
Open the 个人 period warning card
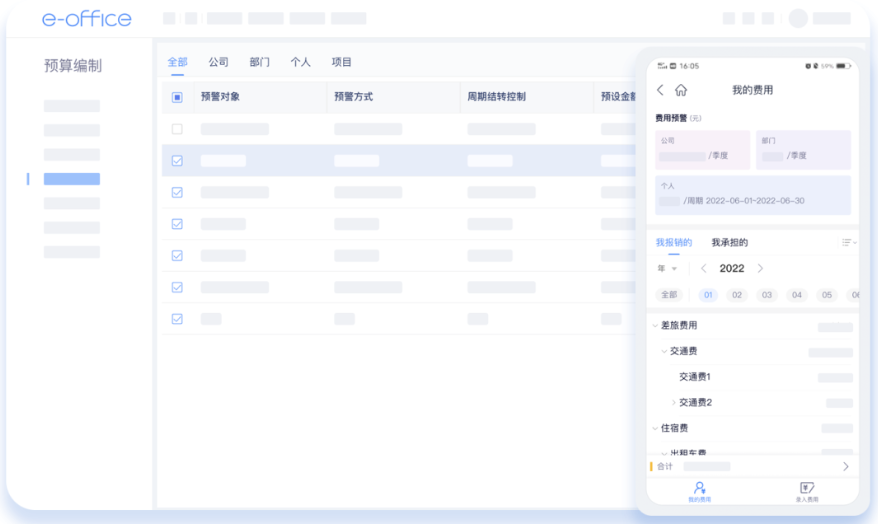[753, 195]
